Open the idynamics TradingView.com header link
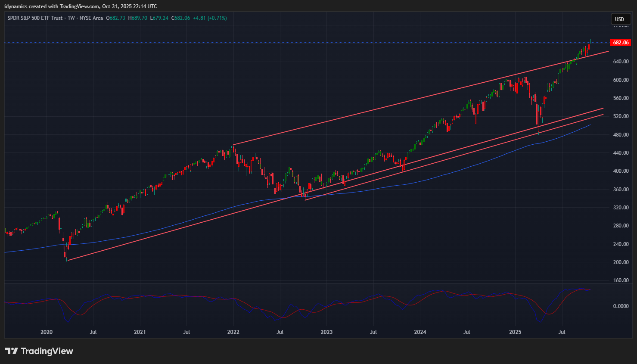Viewport: 637px width, 364px height. click(x=81, y=6)
